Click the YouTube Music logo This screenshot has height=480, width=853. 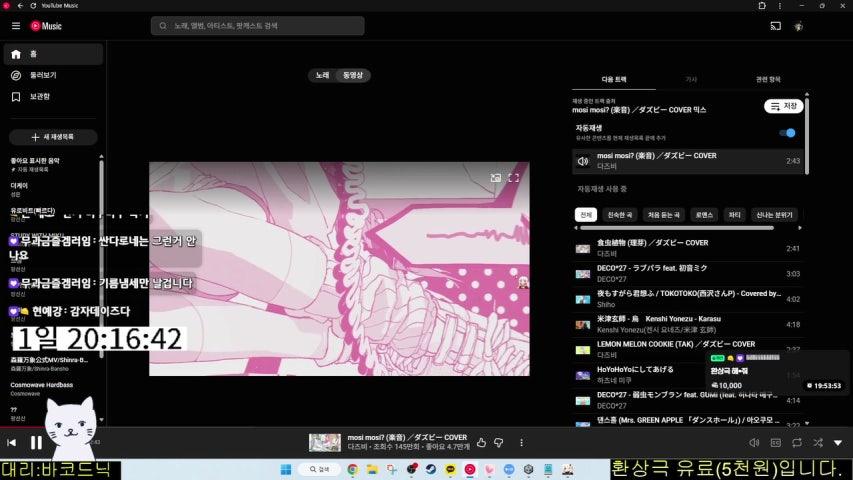(x=46, y=26)
